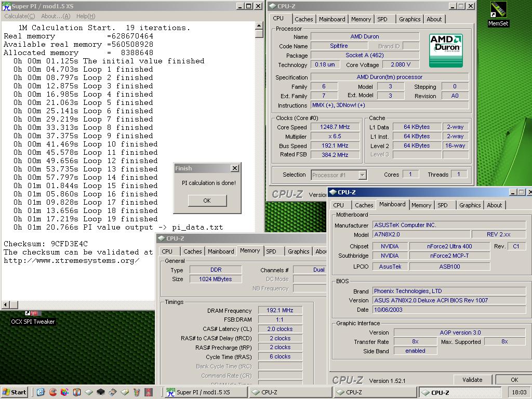Image resolution: width=532 pixels, height=399 pixels.
Task: Click the red square quick launch icon
Action: [x=149, y=392]
